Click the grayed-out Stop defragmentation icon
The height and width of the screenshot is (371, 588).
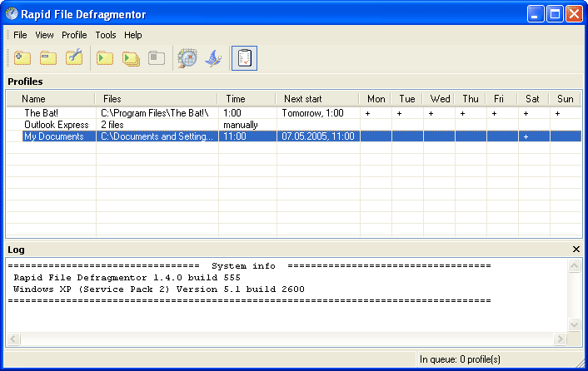[x=157, y=58]
